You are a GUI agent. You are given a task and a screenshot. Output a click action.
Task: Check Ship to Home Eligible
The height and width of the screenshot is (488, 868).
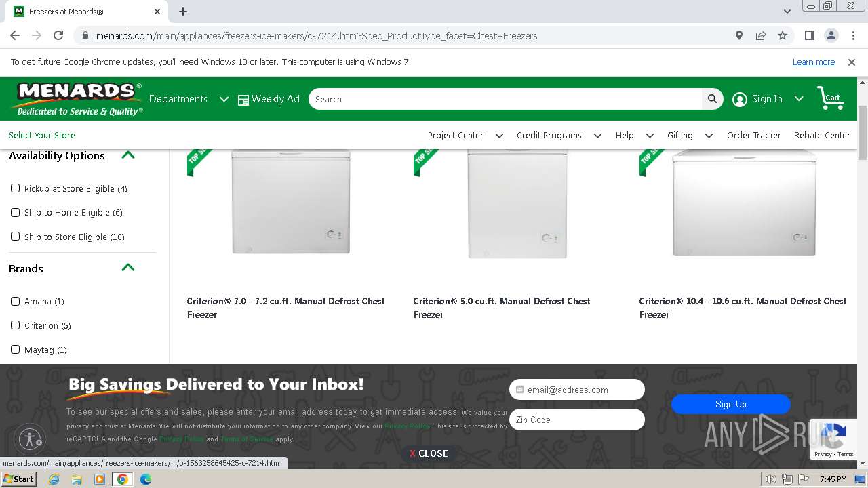[x=15, y=212]
